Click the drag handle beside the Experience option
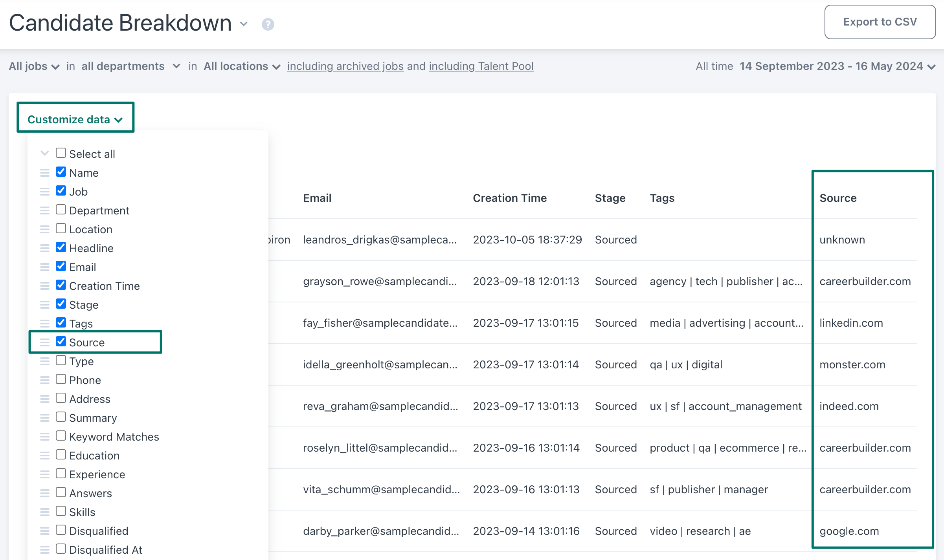This screenshot has width=944, height=560. (45, 474)
